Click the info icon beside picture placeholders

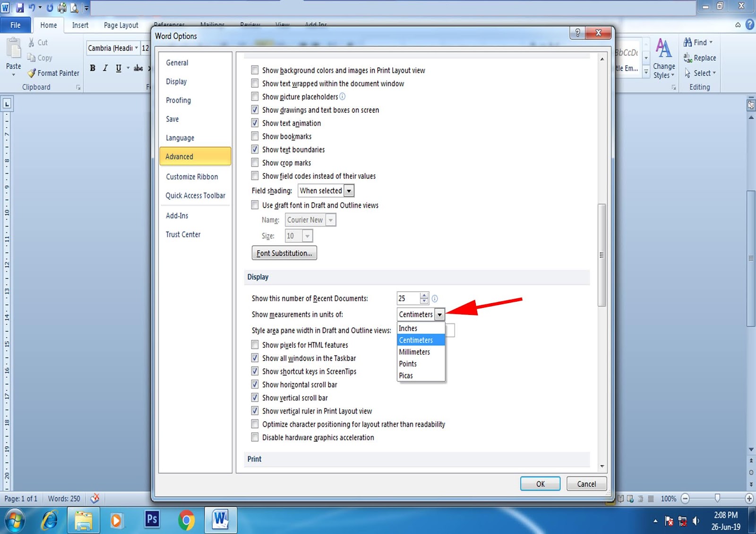343,96
